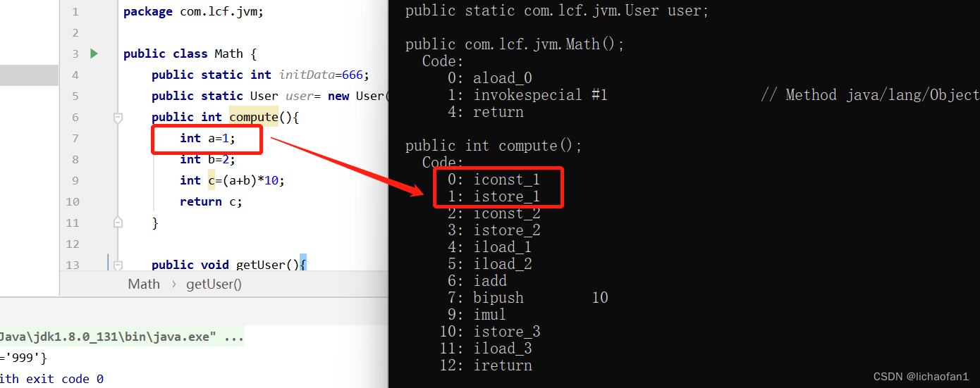
Task: Click the ='999'} console output line
Action: point(23,358)
